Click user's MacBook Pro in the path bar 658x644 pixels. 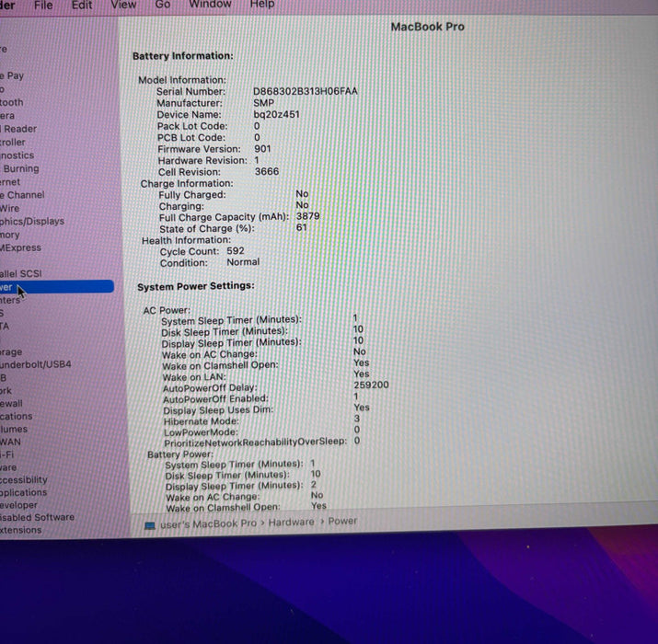tap(208, 523)
